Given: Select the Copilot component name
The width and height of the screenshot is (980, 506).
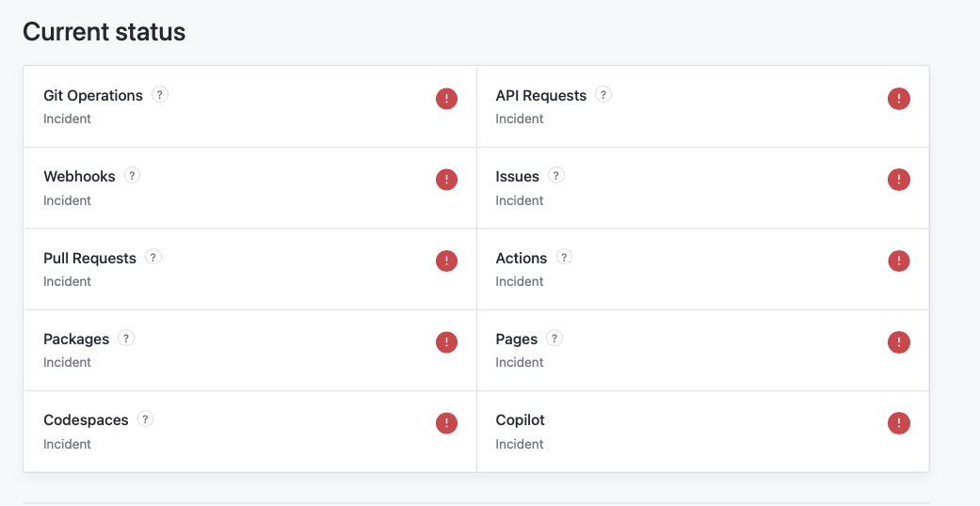Looking at the screenshot, I should [521, 421].
